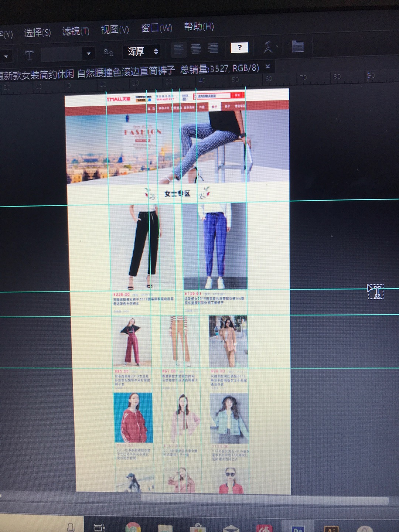Click the left-align text icon
This screenshot has width=399, height=532.
178,49
